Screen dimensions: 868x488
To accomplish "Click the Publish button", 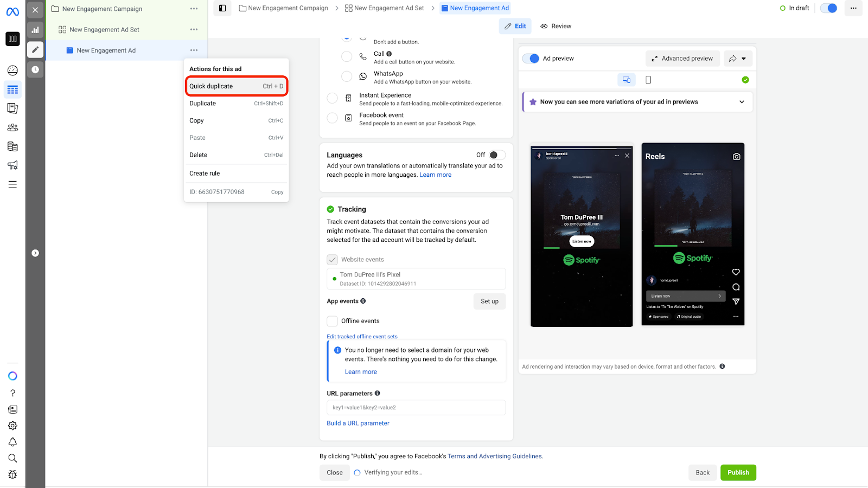I will 738,473.
